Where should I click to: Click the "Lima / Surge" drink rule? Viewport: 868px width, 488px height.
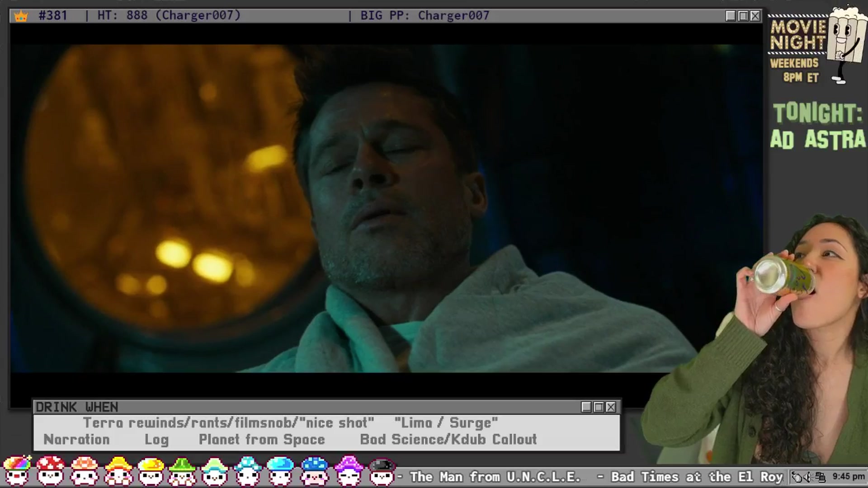[x=446, y=423]
